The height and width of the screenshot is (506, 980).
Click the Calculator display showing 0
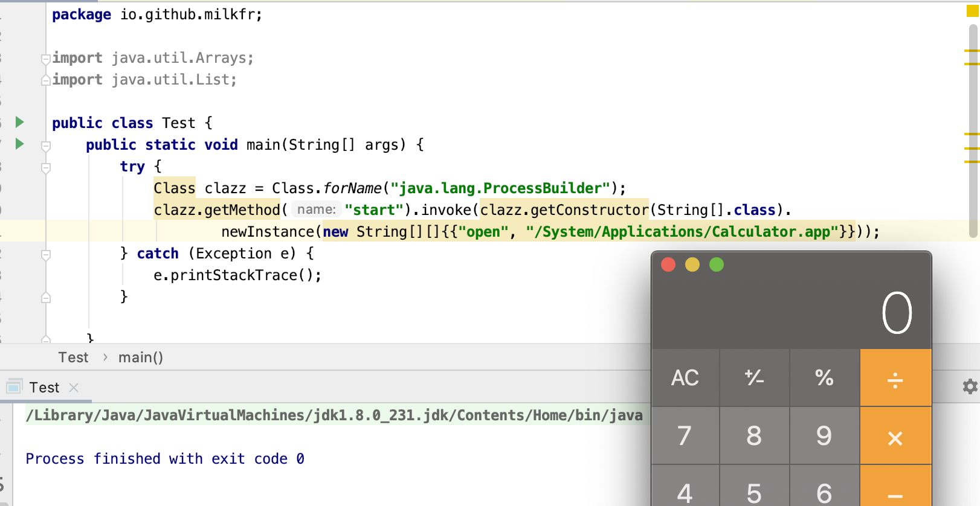pos(897,313)
